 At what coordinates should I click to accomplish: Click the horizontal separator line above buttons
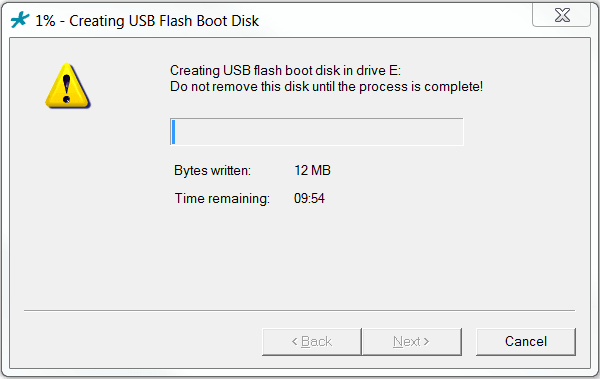(x=299, y=310)
